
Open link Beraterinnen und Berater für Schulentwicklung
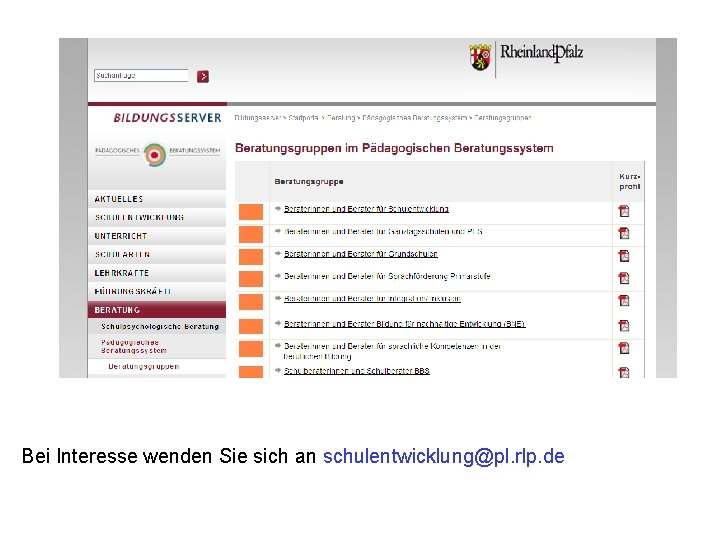pyautogui.click(x=366, y=209)
